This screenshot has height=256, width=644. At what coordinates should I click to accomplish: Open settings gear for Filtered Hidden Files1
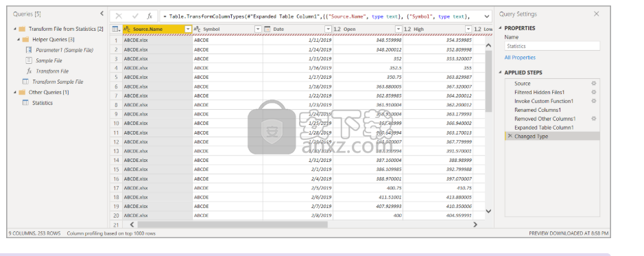pyautogui.click(x=593, y=92)
